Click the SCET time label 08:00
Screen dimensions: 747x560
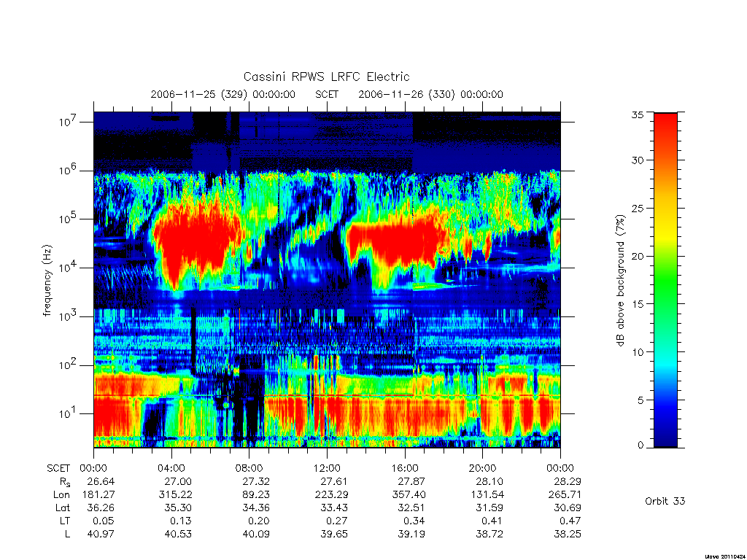(x=249, y=468)
